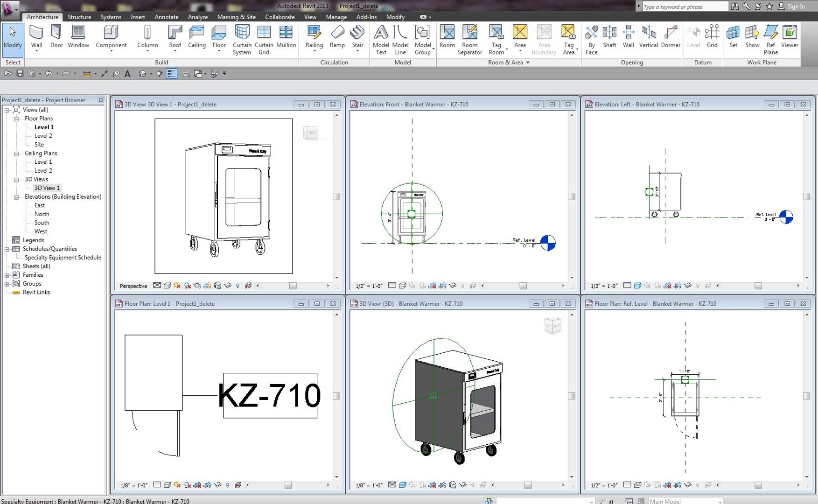The width and height of the screenshot is (818, 504).
Task: Click the Grid datum tool
Action: [x=712, y=37]
